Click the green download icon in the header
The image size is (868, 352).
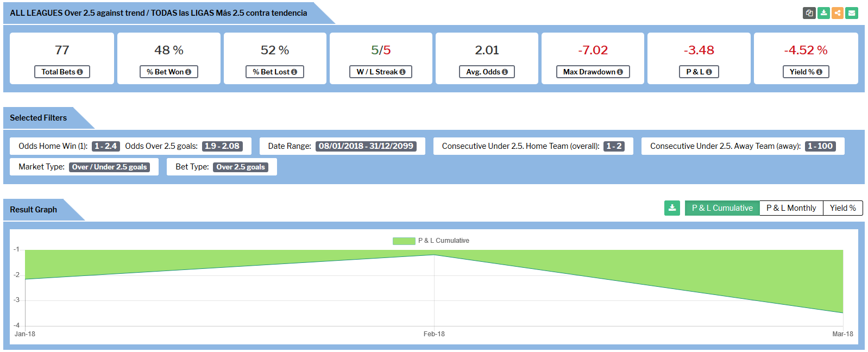[x=823, y=13]
